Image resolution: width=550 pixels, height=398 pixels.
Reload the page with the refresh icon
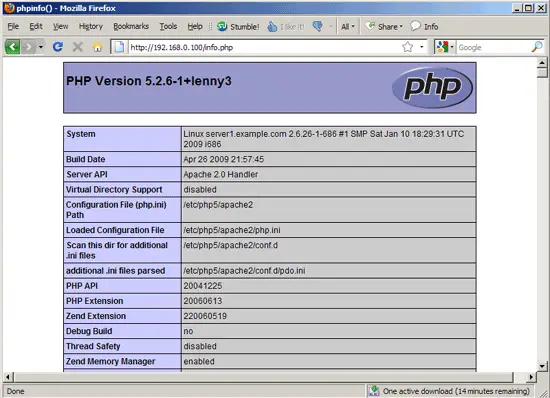58,47
